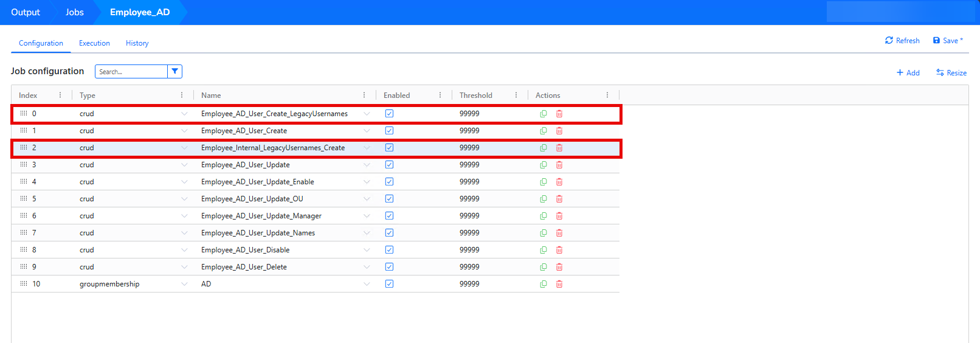Expand Type dropdown for index 0 row
980x343 pixels.
point(184,114)
